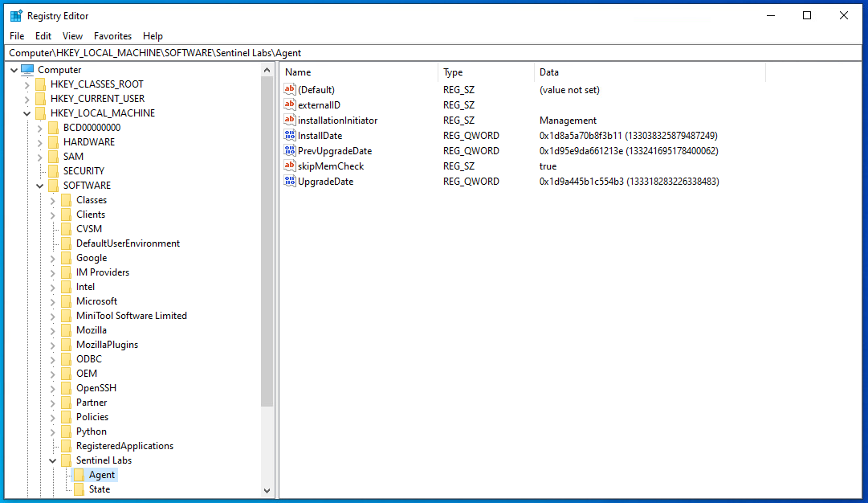Click the BCD00000000 folder icon
Screen dimensions: 868x503
pos(53,128)
